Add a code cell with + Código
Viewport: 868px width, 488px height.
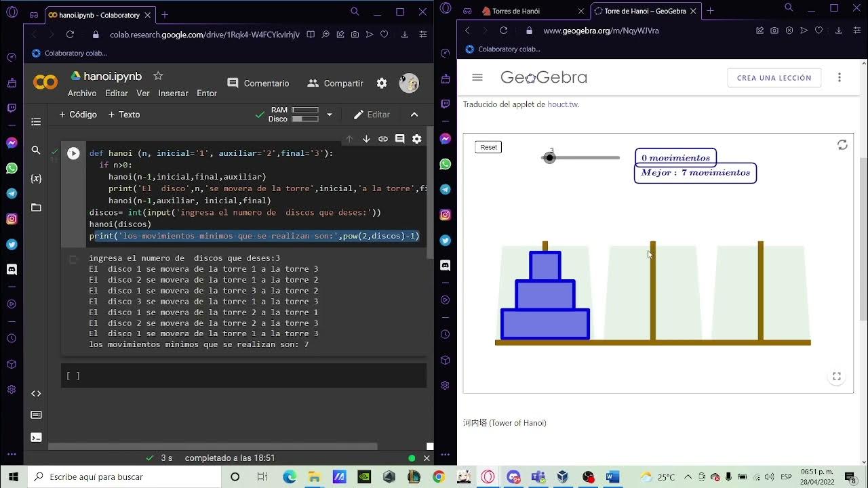tap(78, 115)
